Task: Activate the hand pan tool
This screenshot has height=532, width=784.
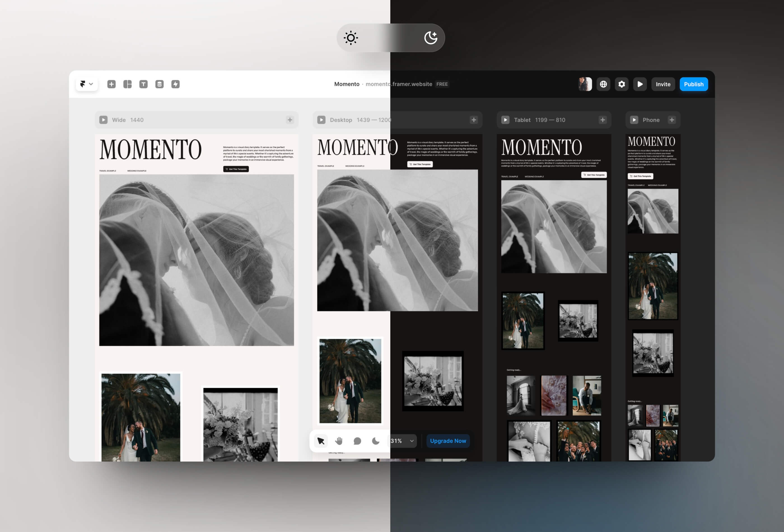Action: [339, 440]
